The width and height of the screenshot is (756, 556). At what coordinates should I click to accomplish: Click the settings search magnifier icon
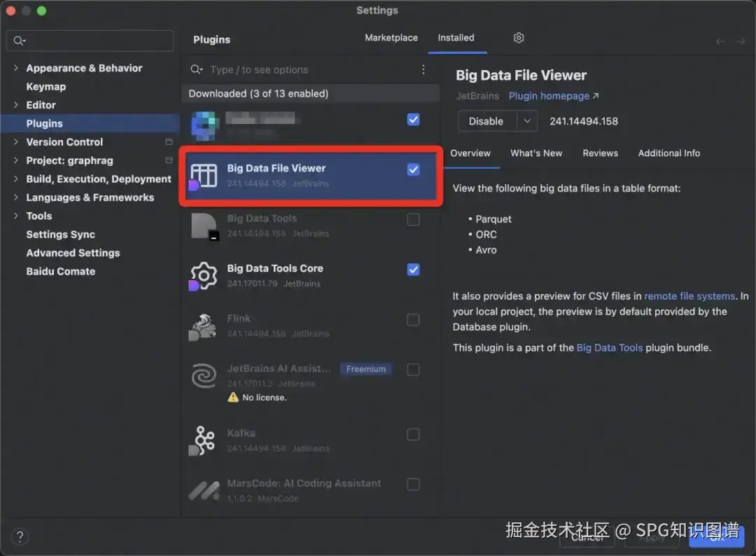coord(19,41)
